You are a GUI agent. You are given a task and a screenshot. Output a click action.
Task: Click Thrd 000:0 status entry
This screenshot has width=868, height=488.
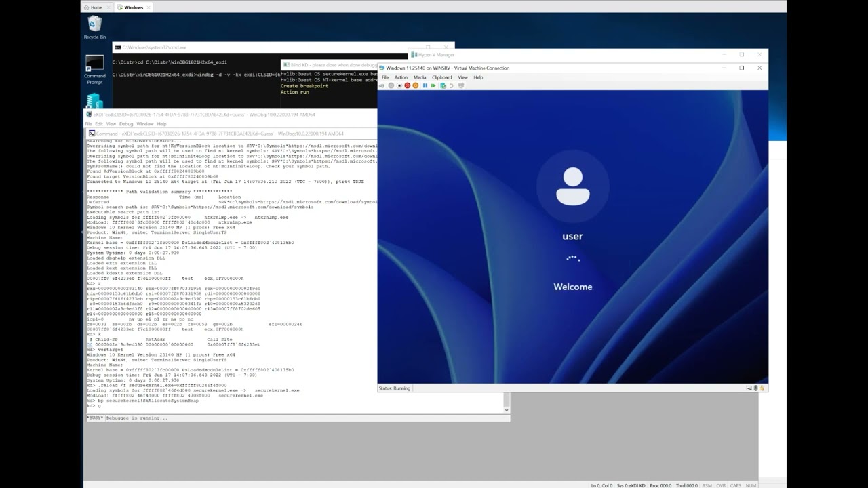[x=686, y=485]
